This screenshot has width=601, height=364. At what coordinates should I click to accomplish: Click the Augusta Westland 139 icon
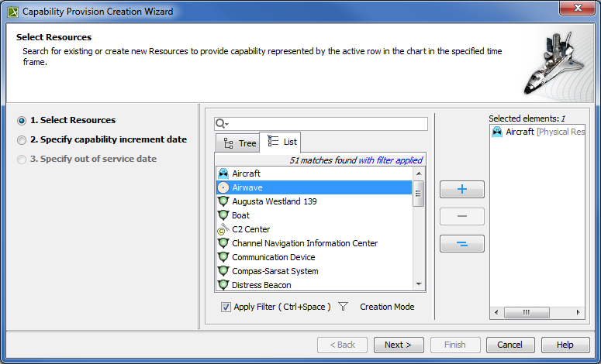(x=223, y=201)
